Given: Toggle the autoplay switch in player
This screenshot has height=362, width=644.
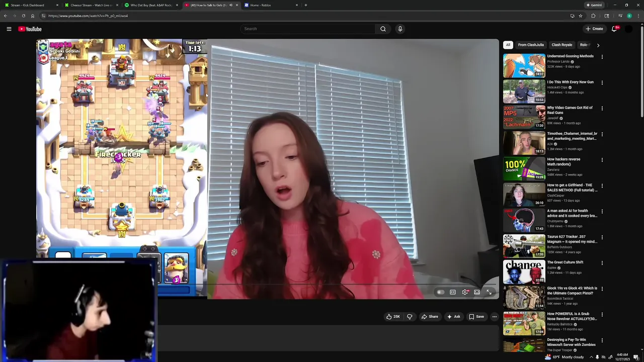Looking at the screenshot, I should coord(441,292).
